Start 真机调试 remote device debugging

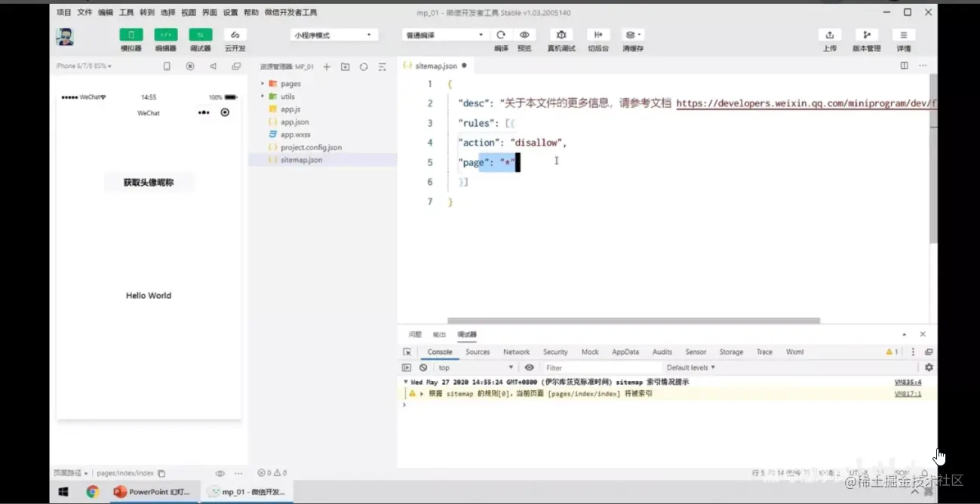(561, 35)
